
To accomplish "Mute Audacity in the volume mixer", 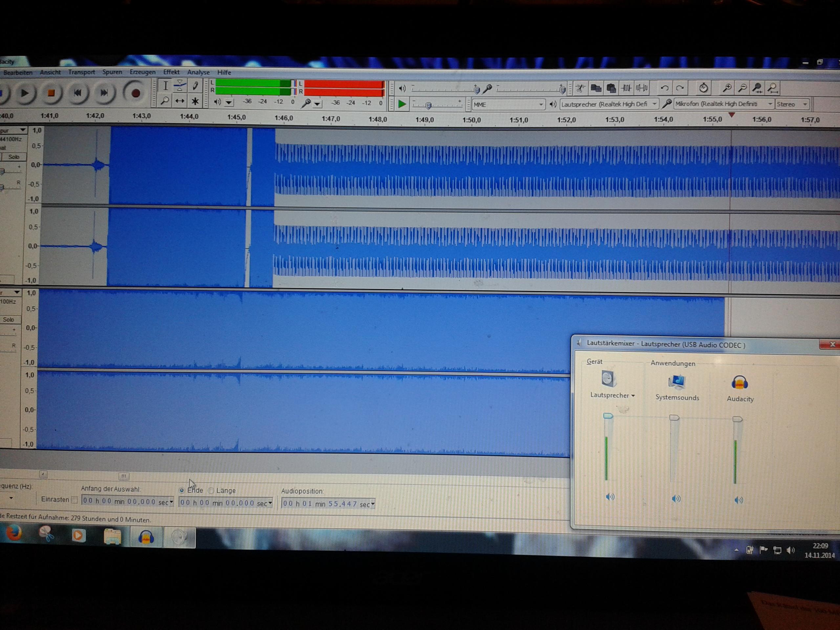I will (x=738, y=500).
